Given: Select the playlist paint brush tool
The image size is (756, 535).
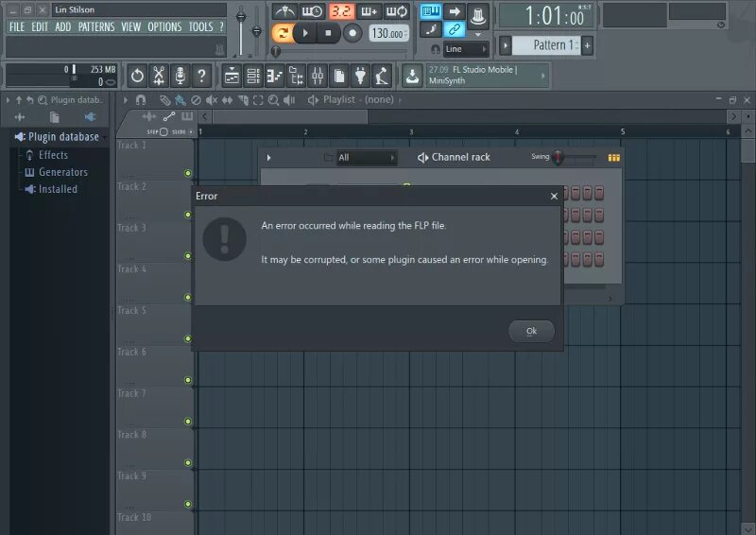Looking at the screenshot, I should (x=180, y=100).
